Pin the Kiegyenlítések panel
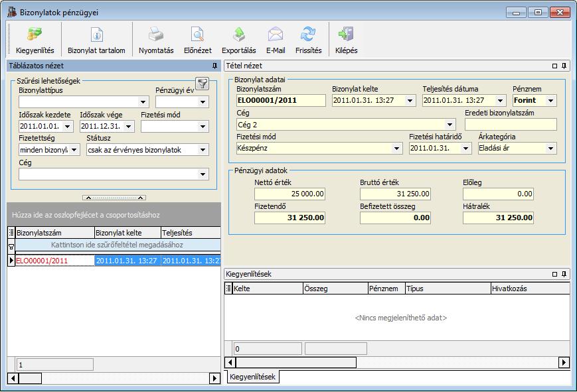 point(564,274)
